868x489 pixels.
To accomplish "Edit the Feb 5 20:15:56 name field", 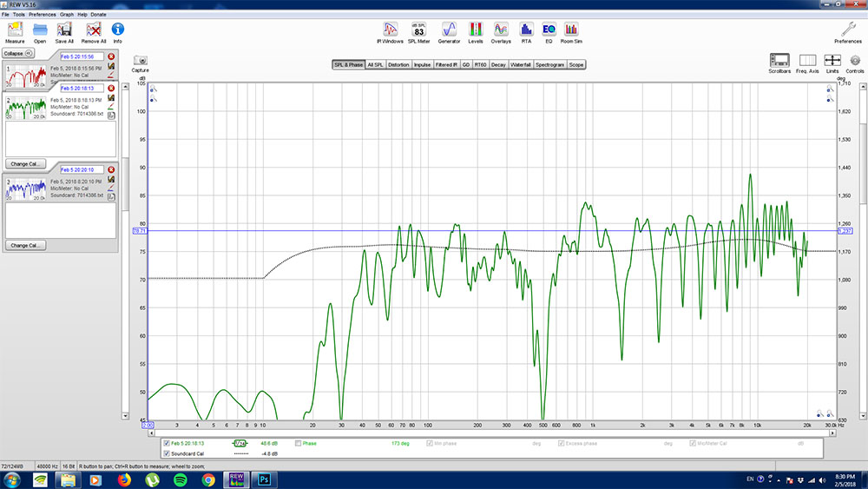I will [82, 56].
